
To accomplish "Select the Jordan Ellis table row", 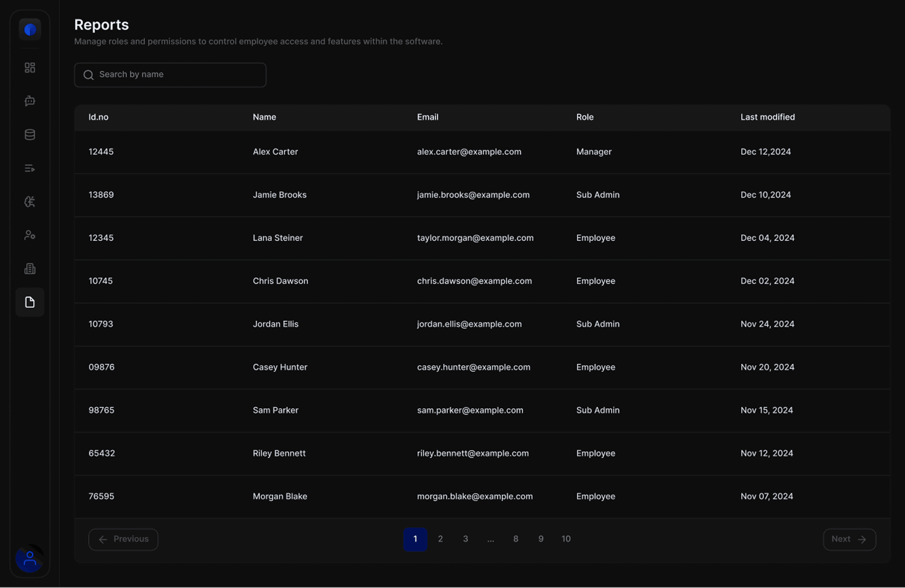I will click(x=276, y=324).
